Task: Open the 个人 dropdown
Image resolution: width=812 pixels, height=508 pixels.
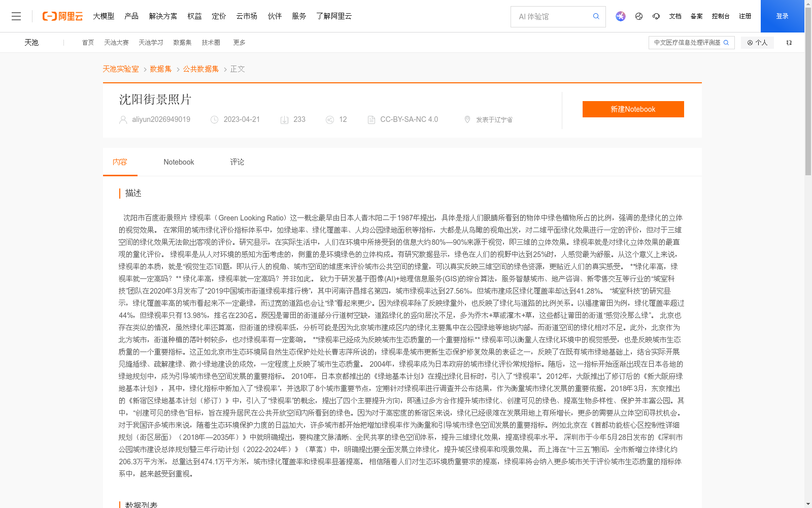Action: (757, 43)
